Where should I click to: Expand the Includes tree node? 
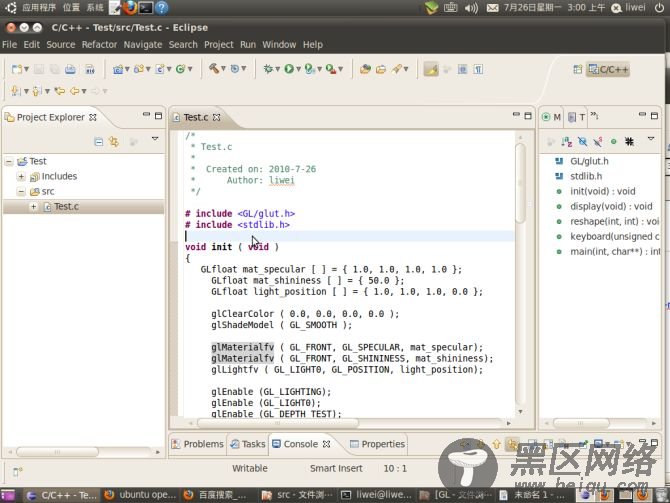tap(21, 176)
